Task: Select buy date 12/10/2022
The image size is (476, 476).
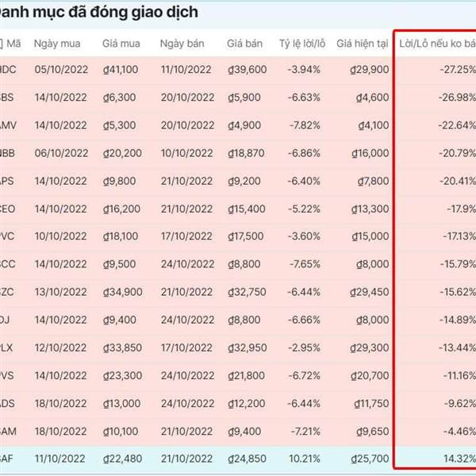Action: point(60,347)
